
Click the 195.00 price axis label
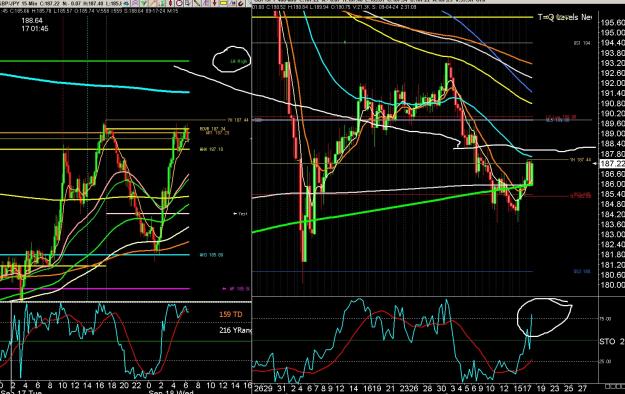[x=612, y=33]
